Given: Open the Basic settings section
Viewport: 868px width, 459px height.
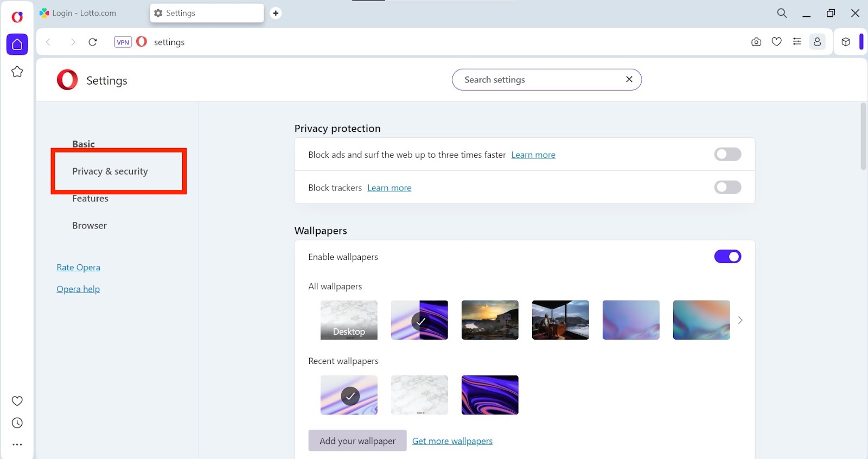Looking at the screenshot, I should tap(84, 144).
